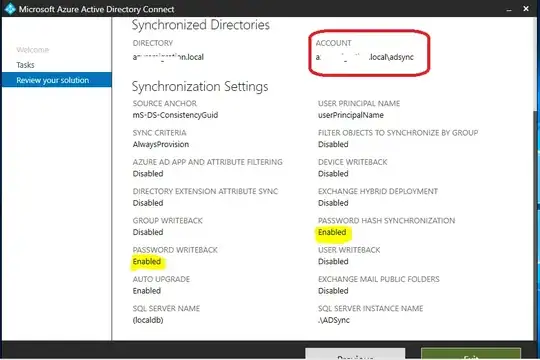Click the EXCHANGE HYBRID DEPLOYMENT label
The width and height of the screenshot is (540, 360).
click(x=378, y=191)
